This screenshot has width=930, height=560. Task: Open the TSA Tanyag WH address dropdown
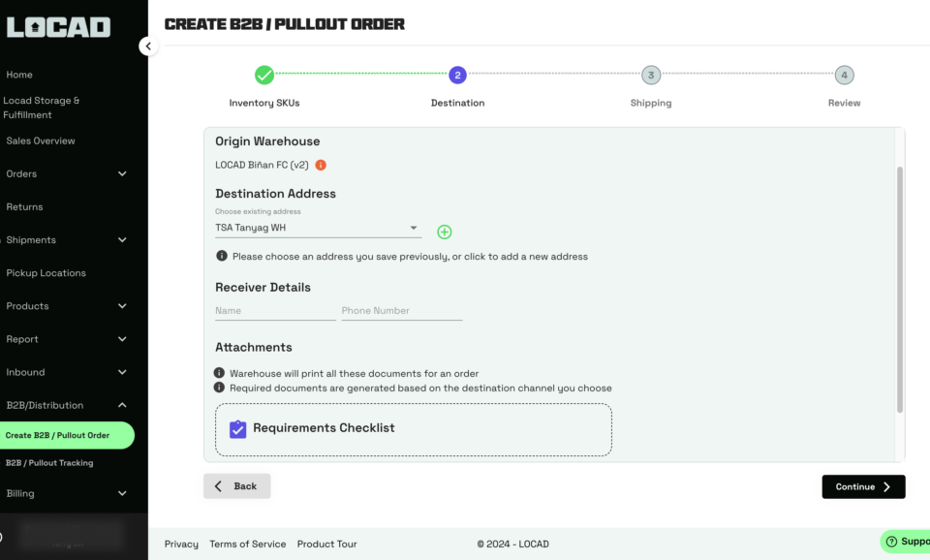318,228
